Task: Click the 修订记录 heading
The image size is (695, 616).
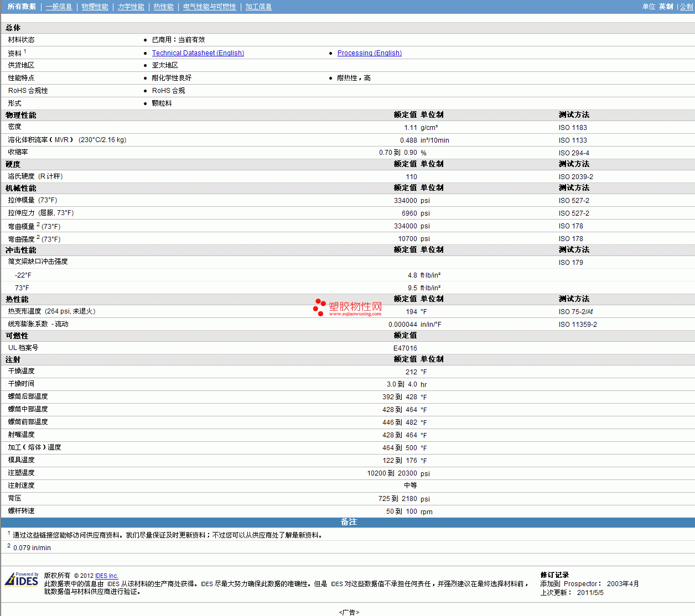Action: (554, 575)
